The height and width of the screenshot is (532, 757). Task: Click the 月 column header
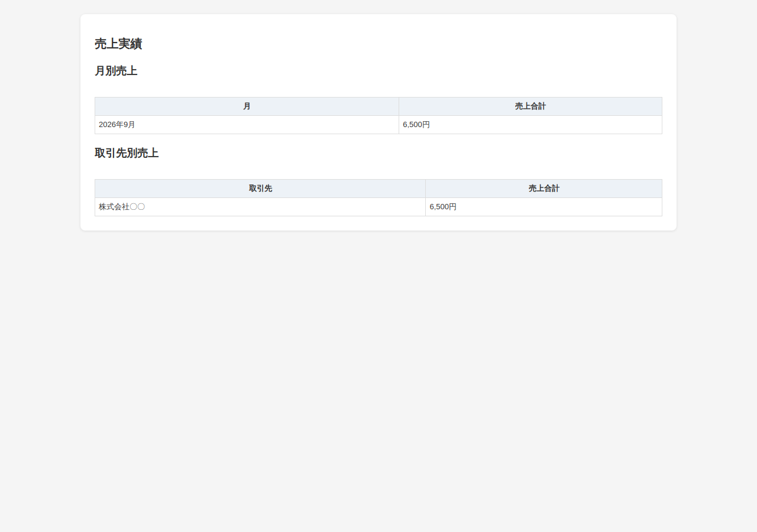point(247,106)
